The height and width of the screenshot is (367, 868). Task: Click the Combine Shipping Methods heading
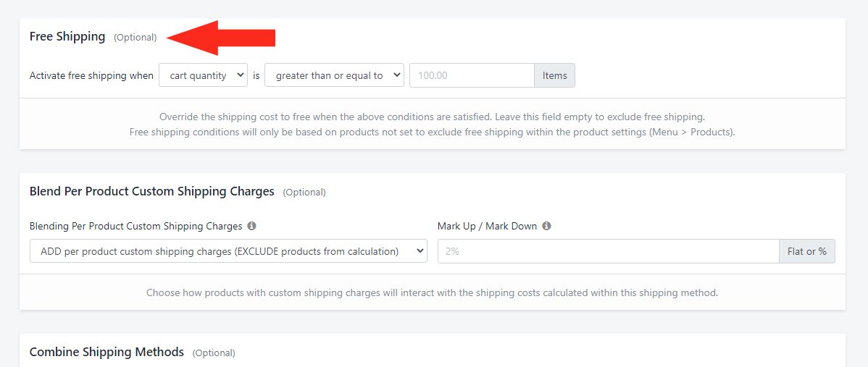107,352
